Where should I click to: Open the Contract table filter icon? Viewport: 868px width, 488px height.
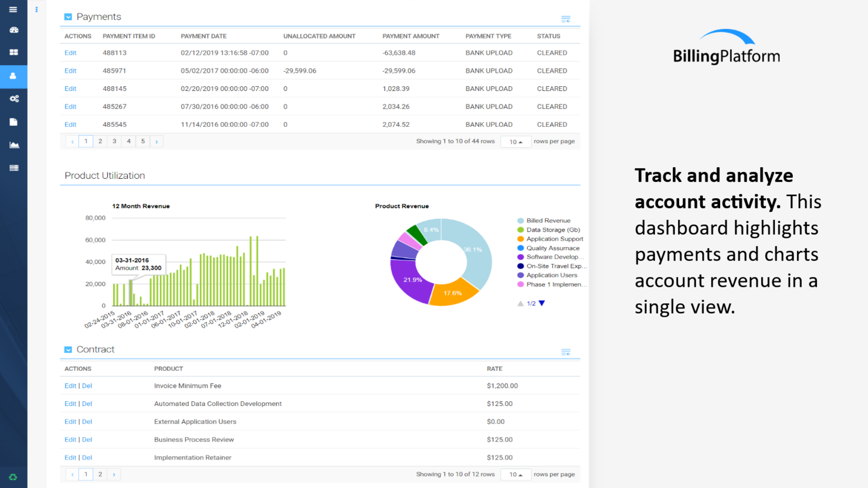tap(565, 352)
